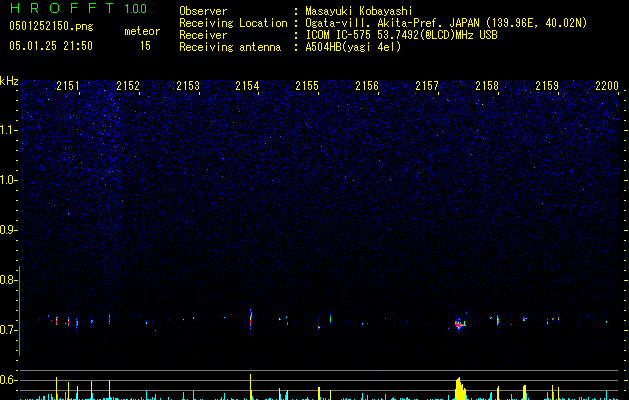This screenshot has width=629, height=400.
Task: Click the Receiving Location label
Action: click(x=233, y=23)
